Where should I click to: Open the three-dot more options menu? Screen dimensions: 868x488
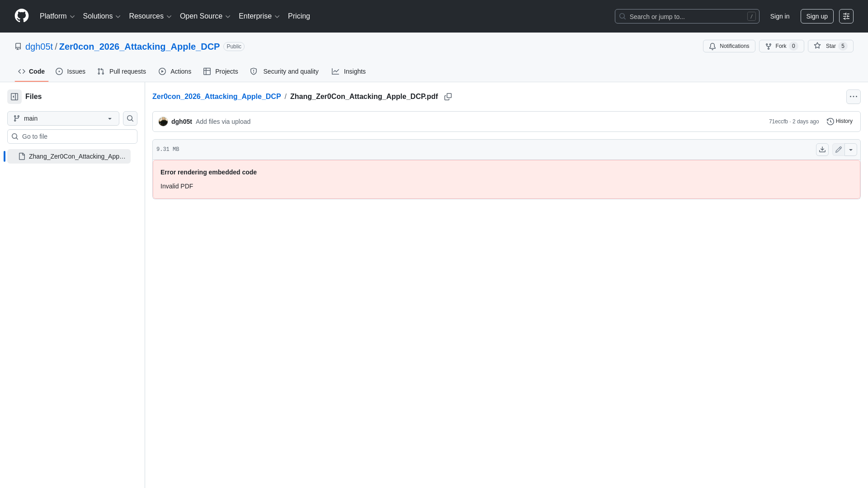pyautogui.click(x=854, y=97)
